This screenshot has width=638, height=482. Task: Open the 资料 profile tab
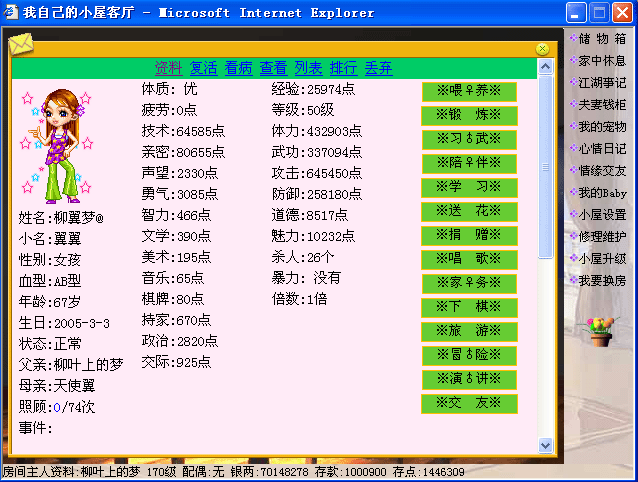[x=168, y=68]
